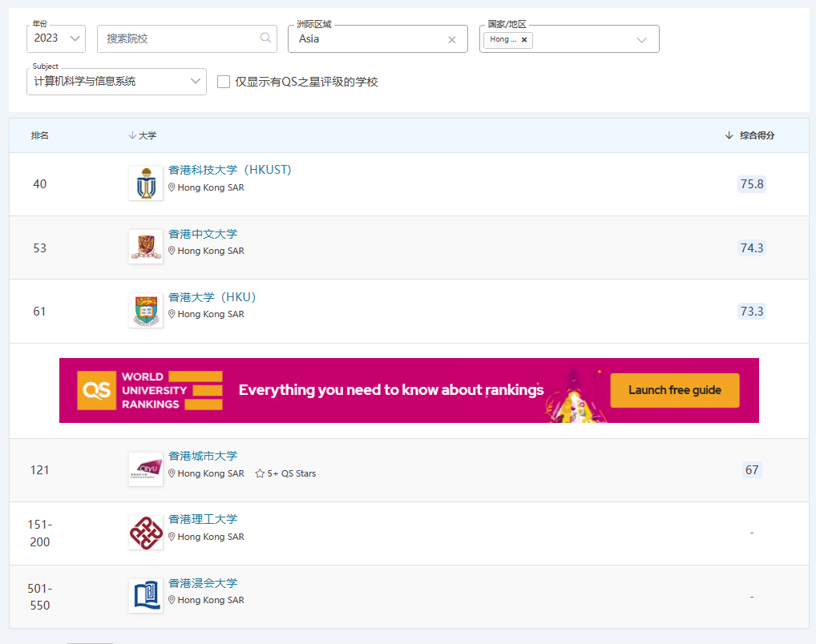Click the location pin in 香港浸会大学 row
Viewport: 816px width, 644px height.
[x=172, y=600]
